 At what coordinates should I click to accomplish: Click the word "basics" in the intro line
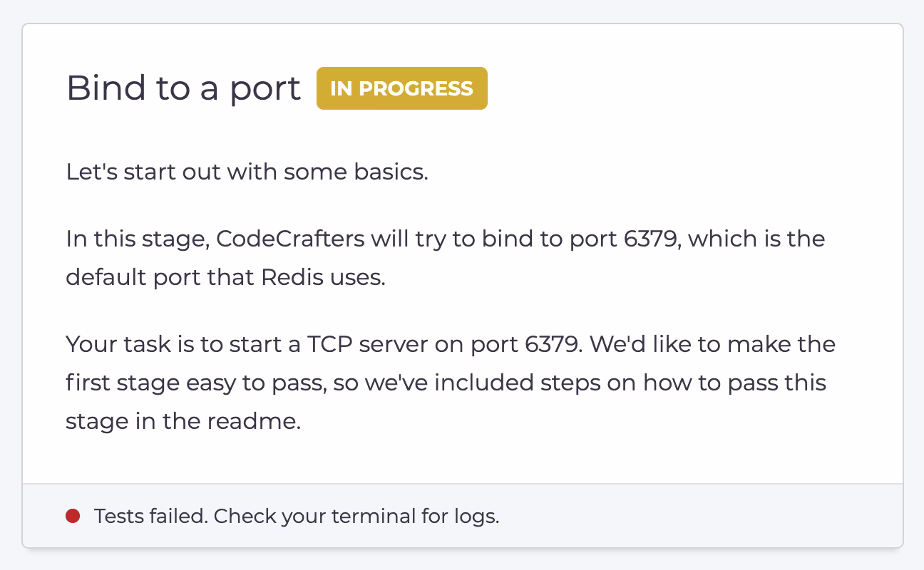tap(391, 172)
